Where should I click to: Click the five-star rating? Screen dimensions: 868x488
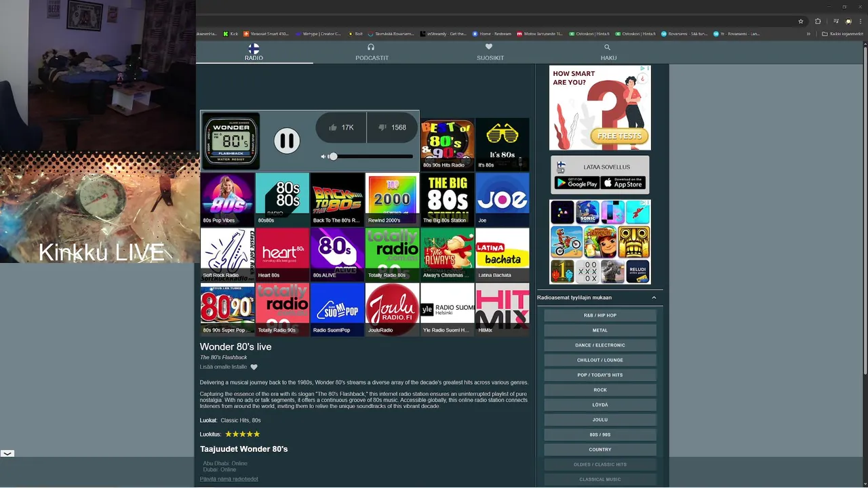point(243,434)
